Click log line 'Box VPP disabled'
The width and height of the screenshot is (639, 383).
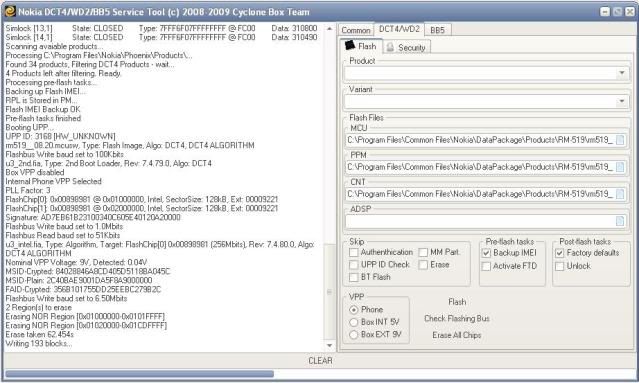tap(35, 173)
